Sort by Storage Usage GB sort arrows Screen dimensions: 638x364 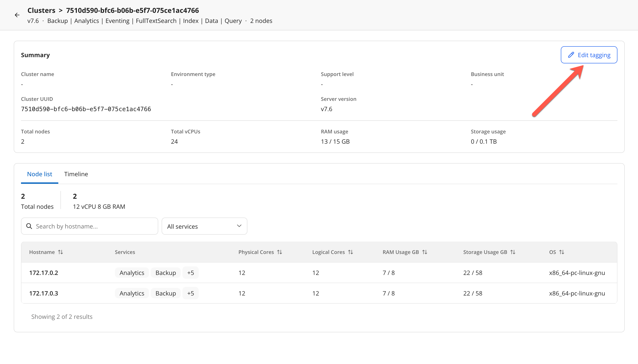pyautogui.click(x=513, y=252)
